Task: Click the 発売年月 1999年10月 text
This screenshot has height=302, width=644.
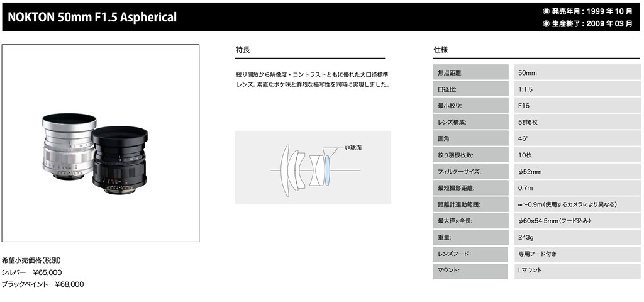Action: (588, 11)
